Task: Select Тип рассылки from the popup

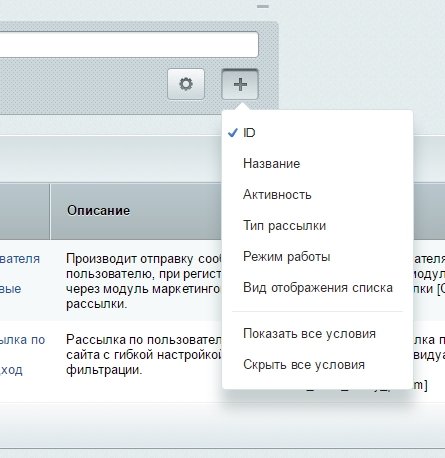Action: pos(317,226)
